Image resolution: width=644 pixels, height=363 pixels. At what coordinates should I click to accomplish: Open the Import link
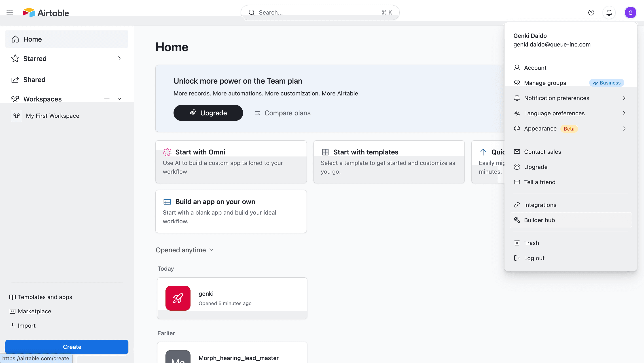point(23,325)
